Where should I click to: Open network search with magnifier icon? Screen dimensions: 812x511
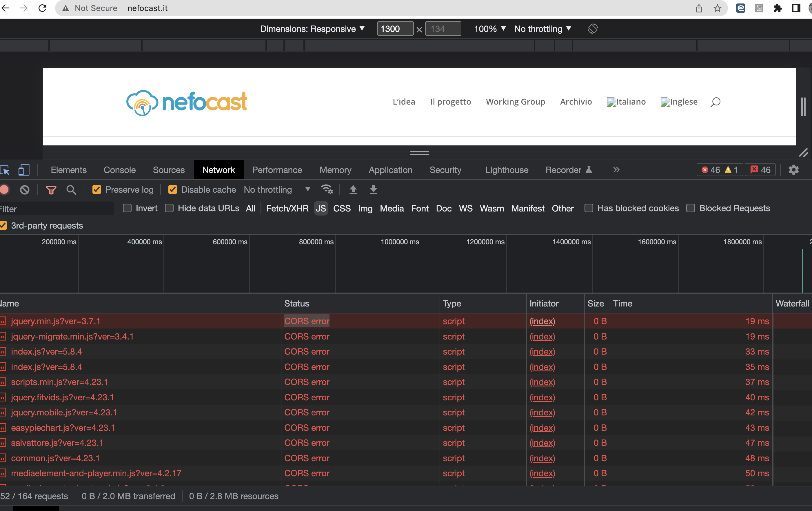(x=71, y=190)
